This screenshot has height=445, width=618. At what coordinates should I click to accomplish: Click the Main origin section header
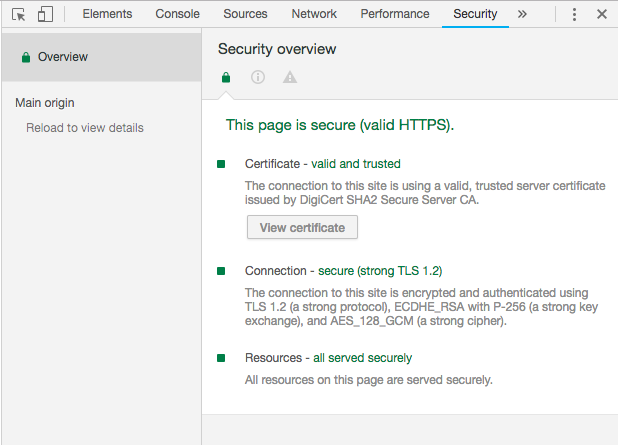[x=45, y=102]
